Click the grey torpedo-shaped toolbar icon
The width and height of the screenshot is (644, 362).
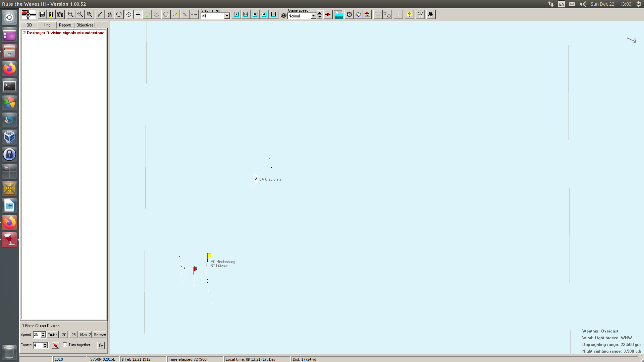(185, 14)
